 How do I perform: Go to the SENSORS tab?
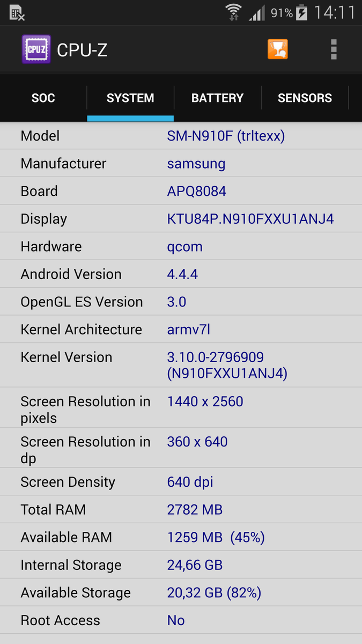coord(305,98)
